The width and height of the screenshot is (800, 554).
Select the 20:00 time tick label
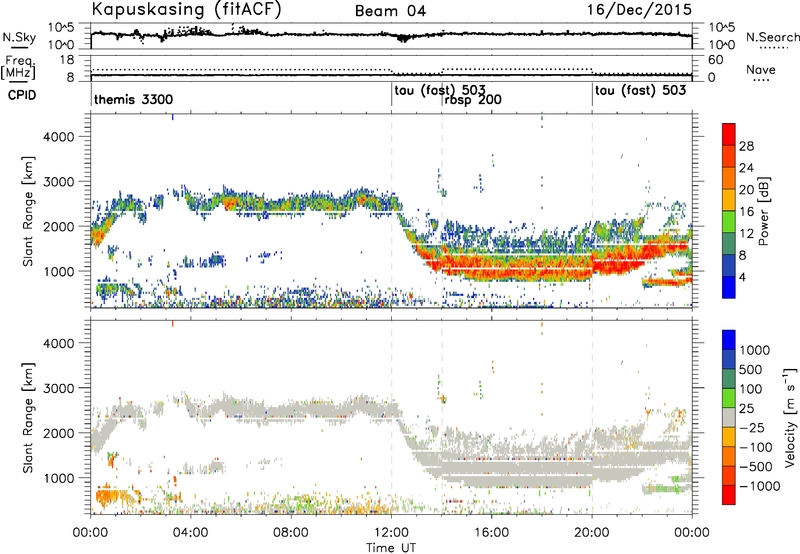pos(592,533)
